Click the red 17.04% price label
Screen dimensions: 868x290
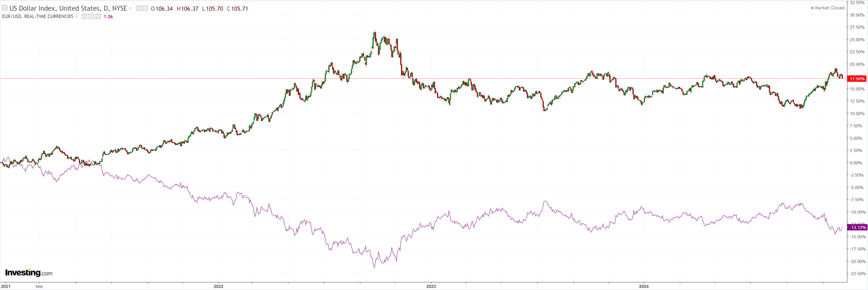pos(857,78)
